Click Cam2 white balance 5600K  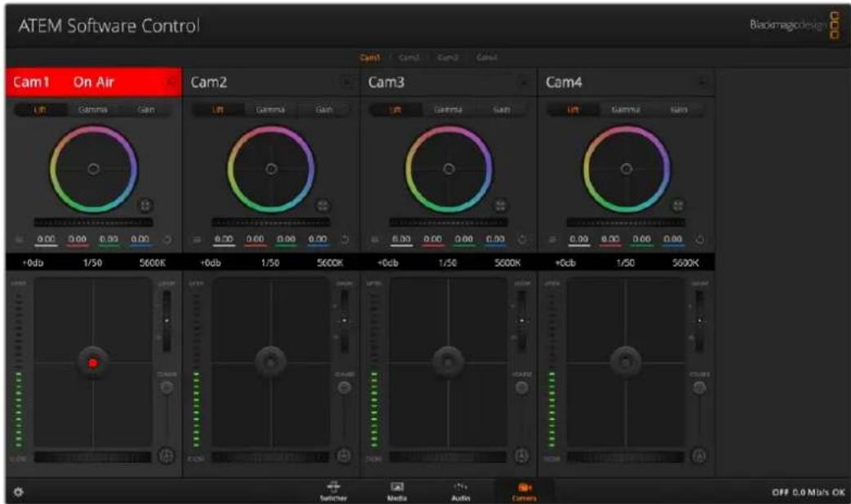(330, 263)
